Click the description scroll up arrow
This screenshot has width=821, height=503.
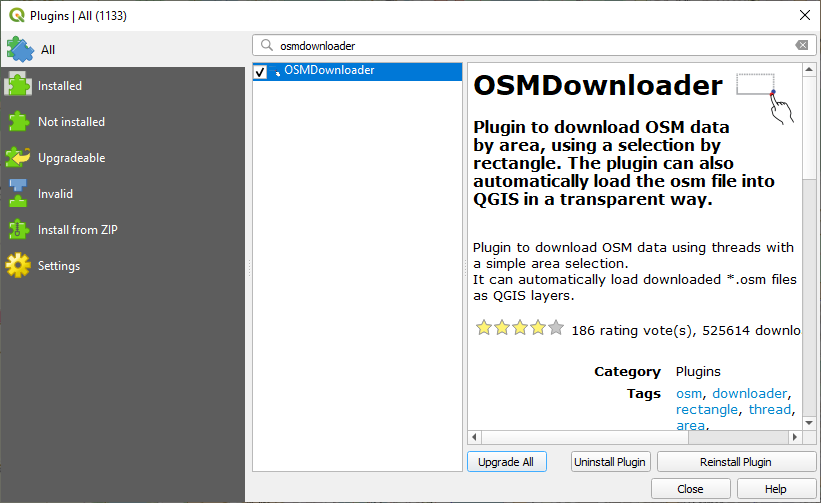click(x=809, y=69)
